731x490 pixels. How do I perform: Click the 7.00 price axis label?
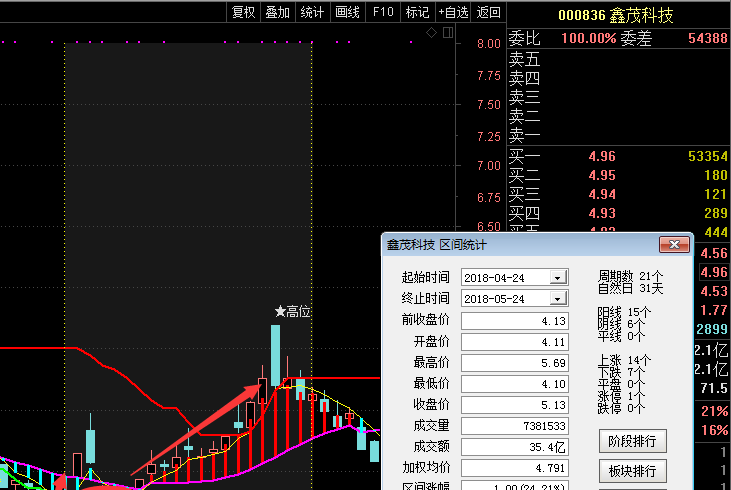489,166
